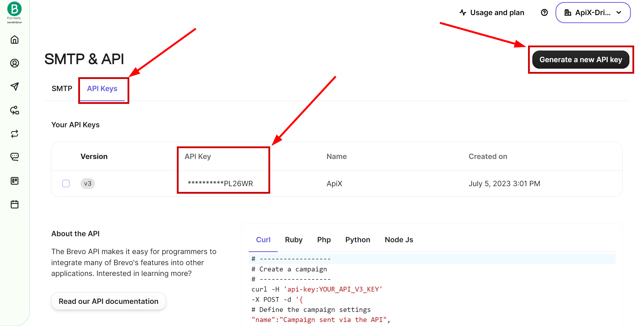Click Generate a new API key button
Viewport: 644px width, 326px height.
tap(581, 60)
